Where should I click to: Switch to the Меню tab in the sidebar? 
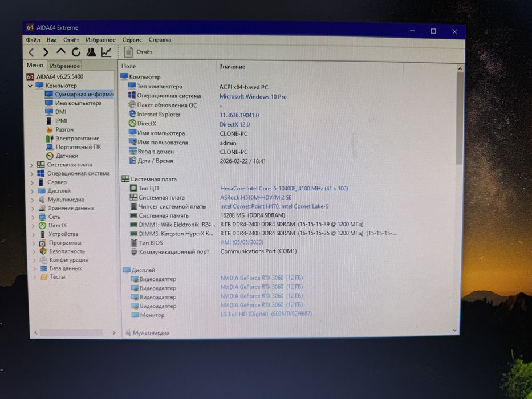click(35, 65)
